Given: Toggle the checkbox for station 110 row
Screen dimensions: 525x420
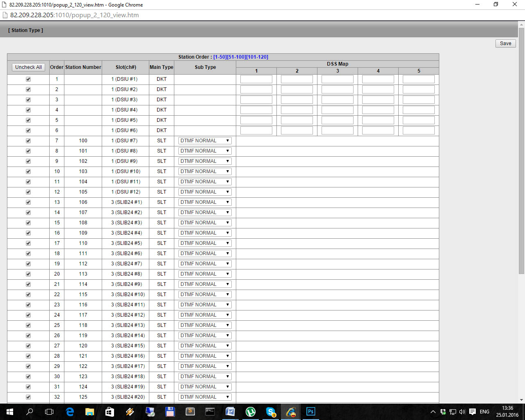Looking at the screenshot, I should (28, 243).
